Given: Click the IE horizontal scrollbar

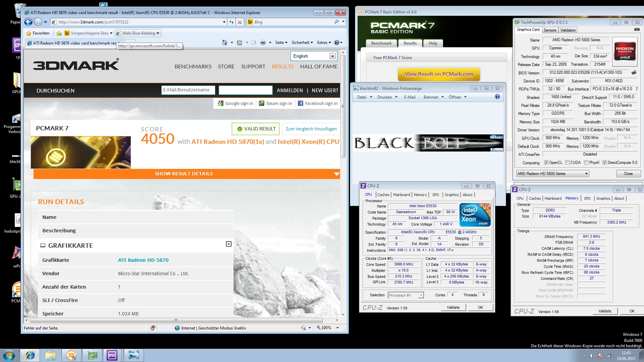Looking at the screenshot, I should pyautogui.click(x=176, y=320).
